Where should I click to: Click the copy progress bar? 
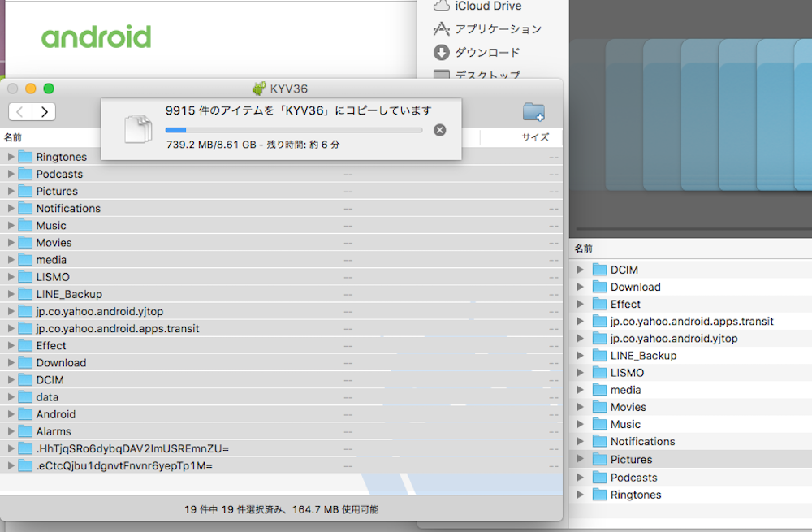pos(294,130)
